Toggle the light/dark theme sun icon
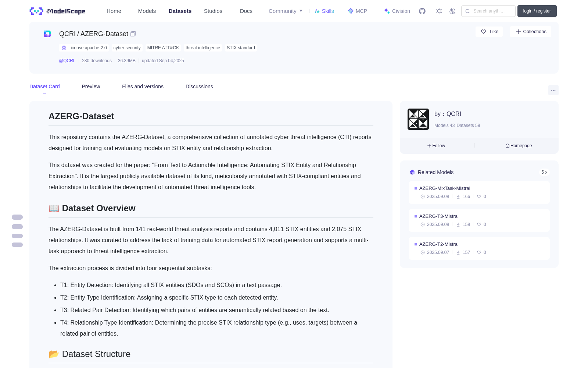The width and height of the screenshot is (588, 368). (439, 11)
